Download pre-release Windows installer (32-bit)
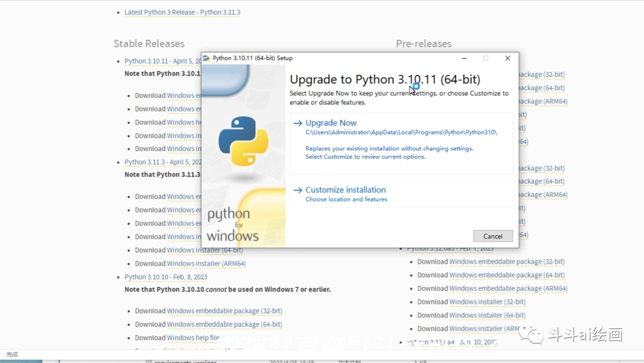Image resolution: width=644 pixels, height=363 pixels. pos(487,302)
